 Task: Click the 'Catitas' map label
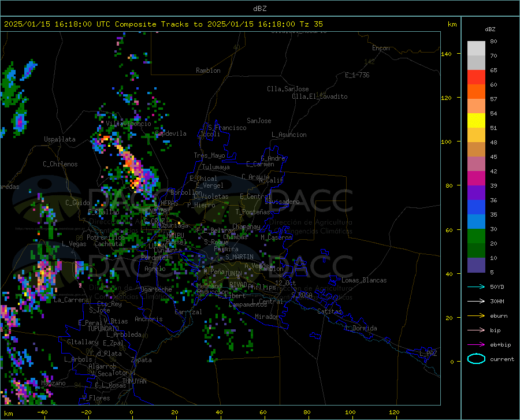point(329,311)
